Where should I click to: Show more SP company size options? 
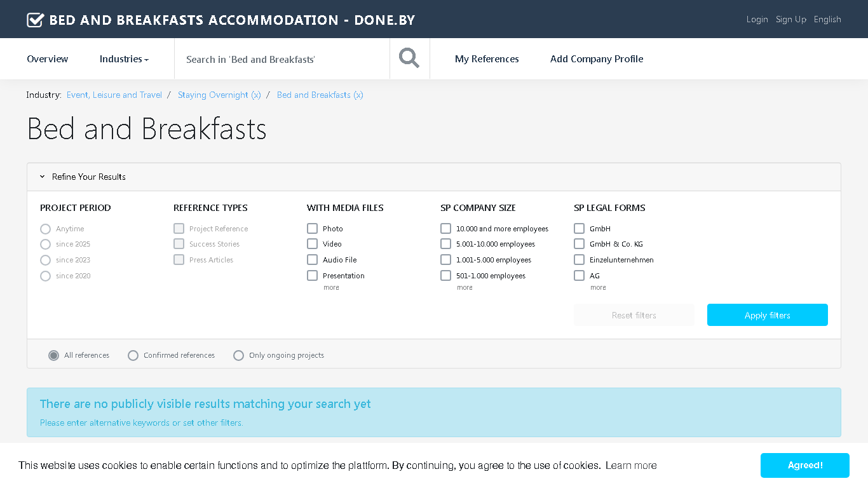465,288
